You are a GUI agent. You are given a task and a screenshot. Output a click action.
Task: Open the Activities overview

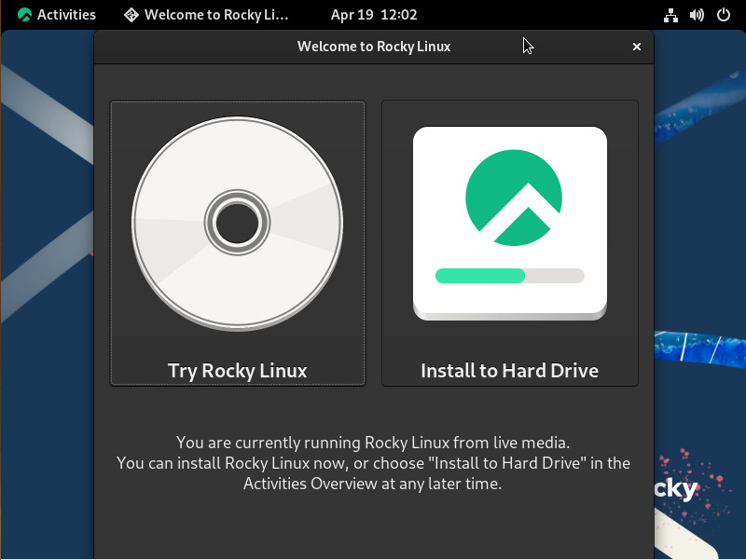coord(57,15)
